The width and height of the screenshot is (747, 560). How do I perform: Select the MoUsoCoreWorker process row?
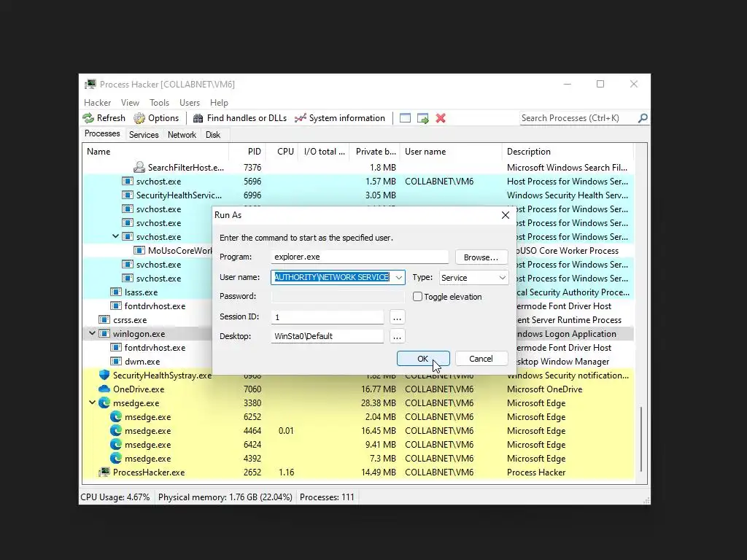point(358,251)
